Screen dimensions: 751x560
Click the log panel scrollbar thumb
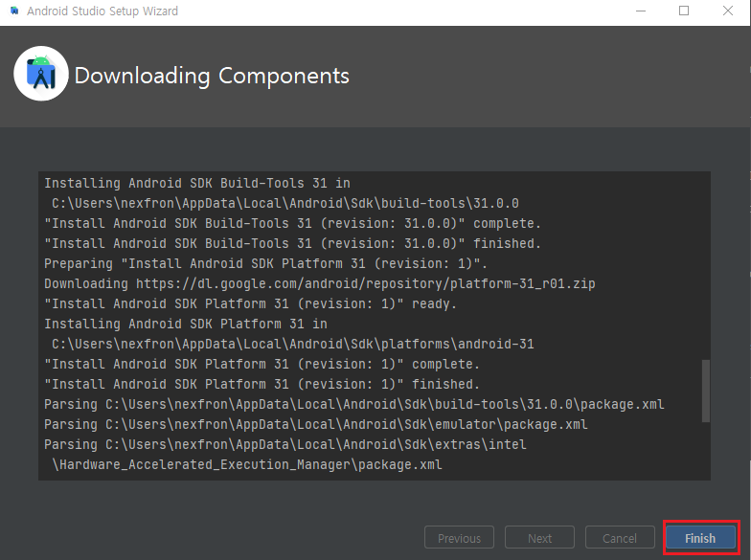click(x=705, y=391)
